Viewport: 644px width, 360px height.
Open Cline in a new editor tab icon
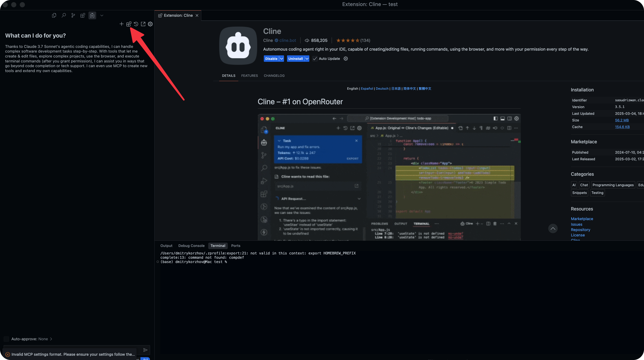click(x=143, y=24)
